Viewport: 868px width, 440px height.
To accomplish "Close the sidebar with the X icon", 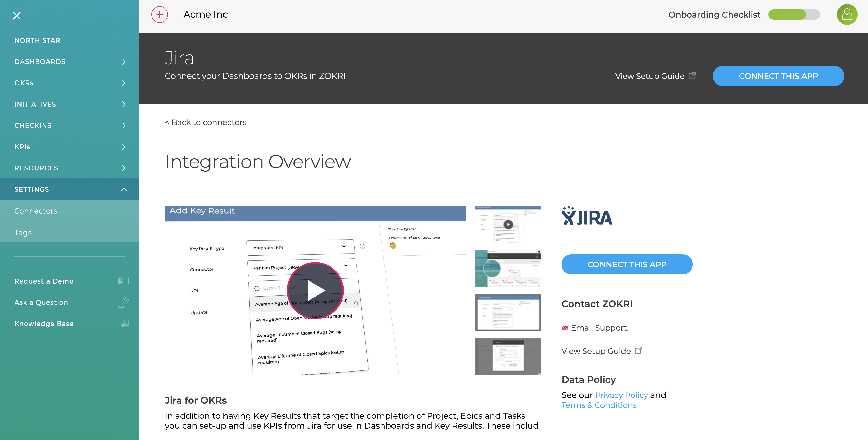I will [17, 16].
